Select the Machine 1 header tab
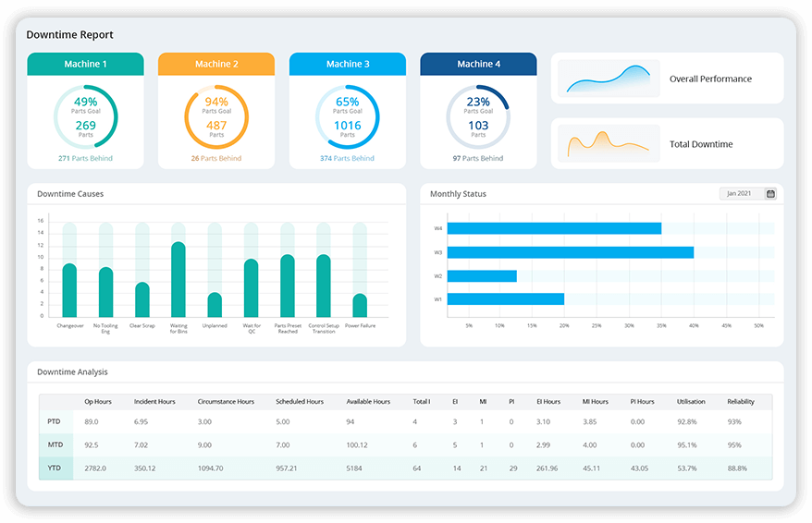Viewport: 812px width, 523px height. 85,64
